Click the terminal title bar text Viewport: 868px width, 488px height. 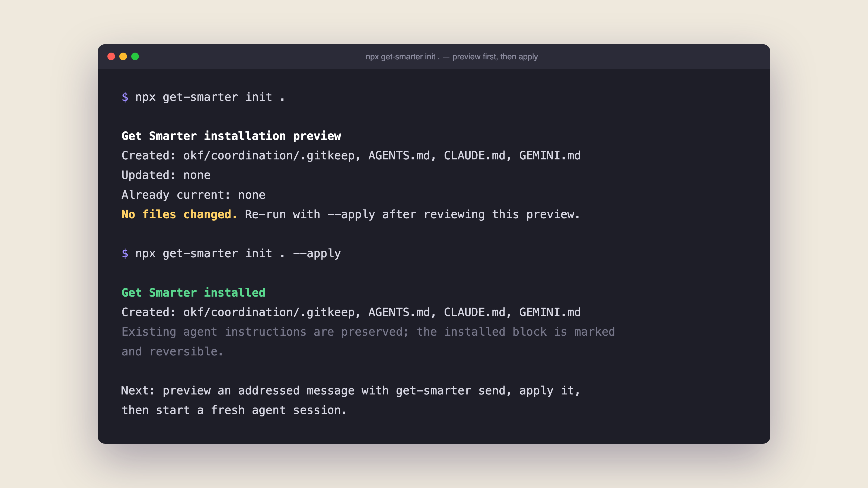(452, 57)
